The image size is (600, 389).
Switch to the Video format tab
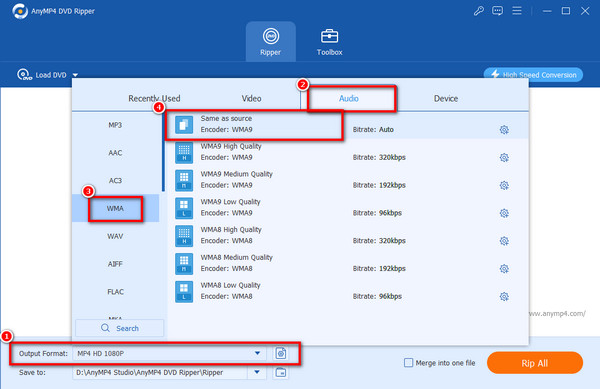pyautogui.click(x=251, y=98)
